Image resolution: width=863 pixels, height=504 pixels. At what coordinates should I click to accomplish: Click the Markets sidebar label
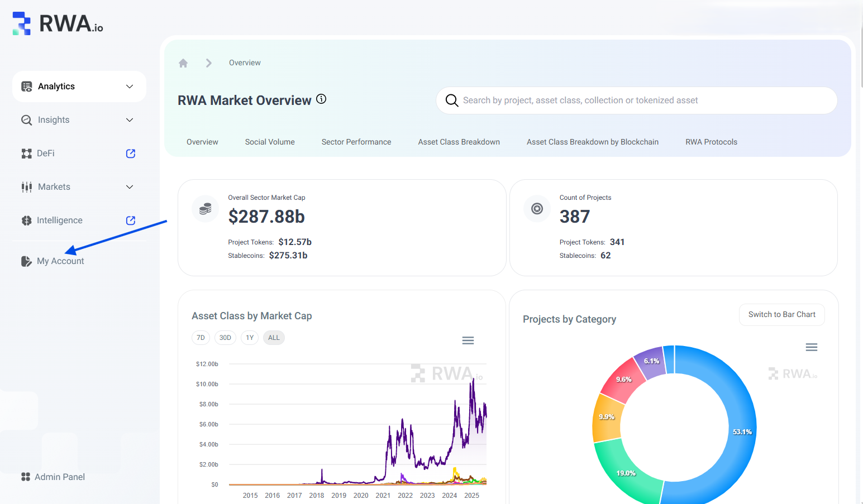pyautogui.click(x=54, y=187)
